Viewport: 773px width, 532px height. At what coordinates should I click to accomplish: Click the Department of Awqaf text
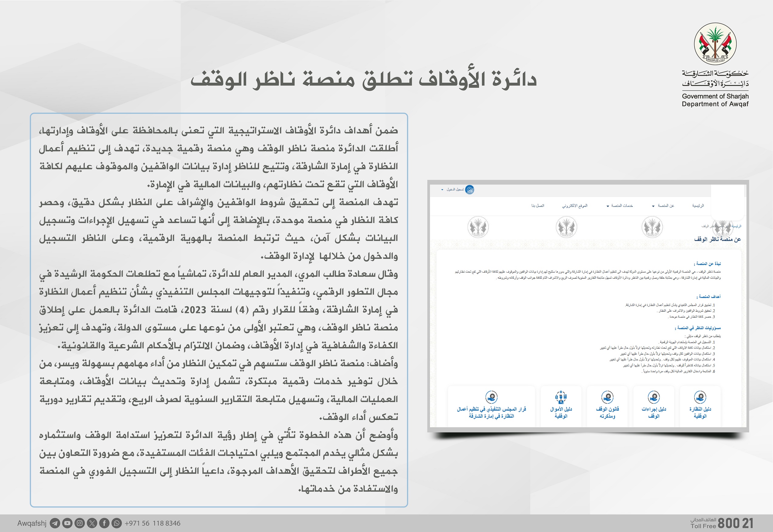(x=715, y=104)
